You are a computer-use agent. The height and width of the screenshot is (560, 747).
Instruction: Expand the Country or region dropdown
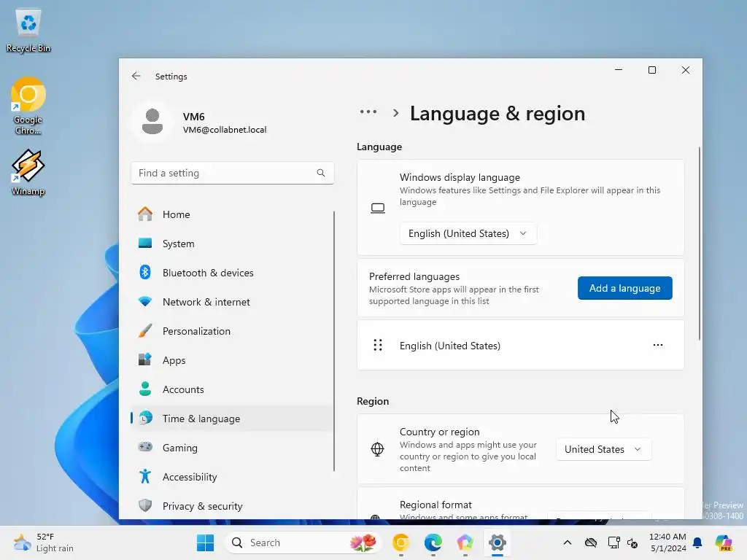(x=603, y=449)
